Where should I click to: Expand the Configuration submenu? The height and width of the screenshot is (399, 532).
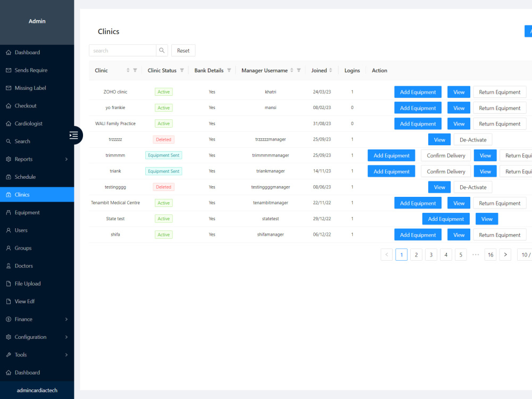(x=37, y=337)
